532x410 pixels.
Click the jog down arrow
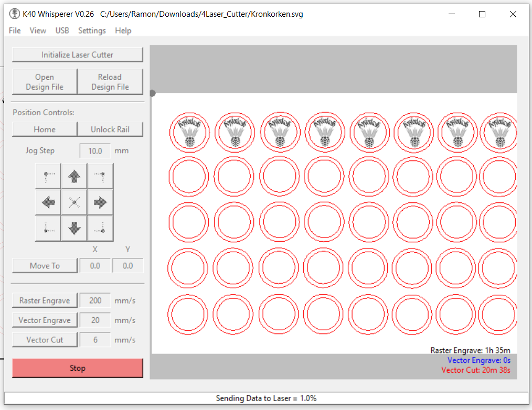pyautogui.click(x=74, y=229)
